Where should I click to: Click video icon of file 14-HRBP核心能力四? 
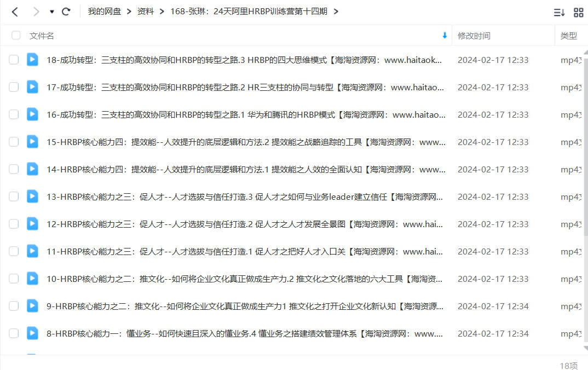click(x=32, y=169)
